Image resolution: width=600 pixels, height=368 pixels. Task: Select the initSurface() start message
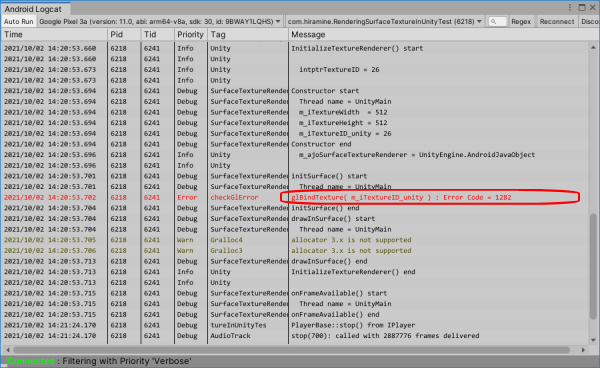click(x=329, y=176)
